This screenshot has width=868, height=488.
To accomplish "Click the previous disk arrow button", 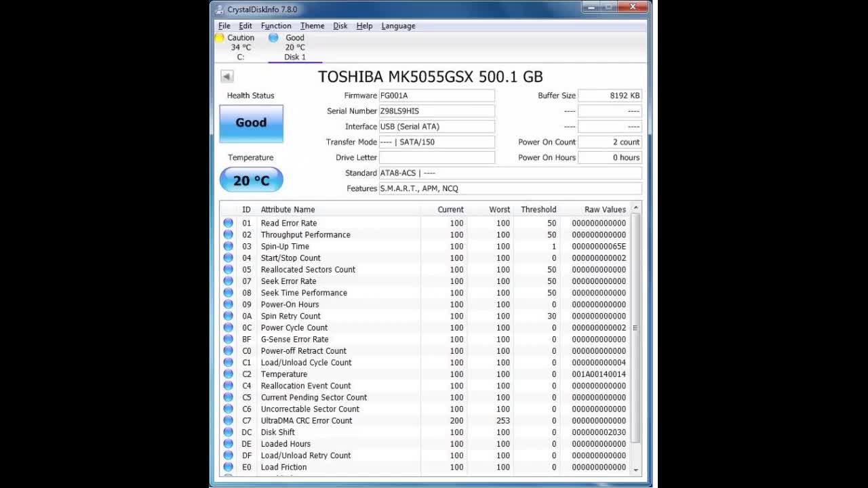I will (227, 77).
